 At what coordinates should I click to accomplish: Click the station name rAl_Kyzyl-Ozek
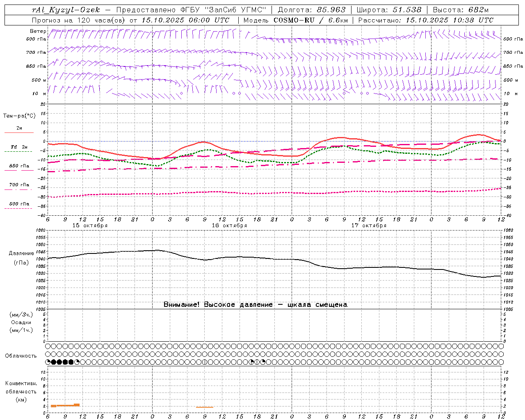pos(66,10)
